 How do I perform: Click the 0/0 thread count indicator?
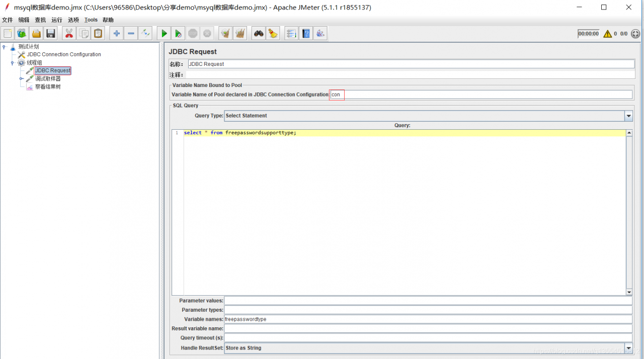(x=624, y=34)
